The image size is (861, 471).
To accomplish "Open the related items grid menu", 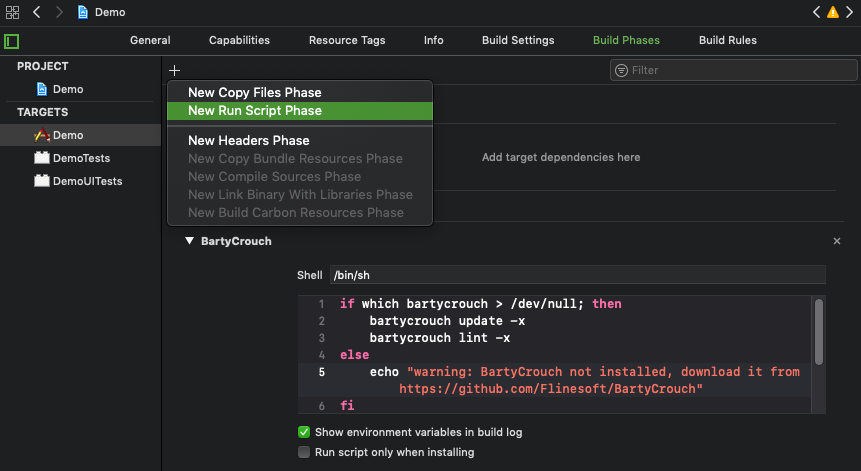I will coord(13,12).
